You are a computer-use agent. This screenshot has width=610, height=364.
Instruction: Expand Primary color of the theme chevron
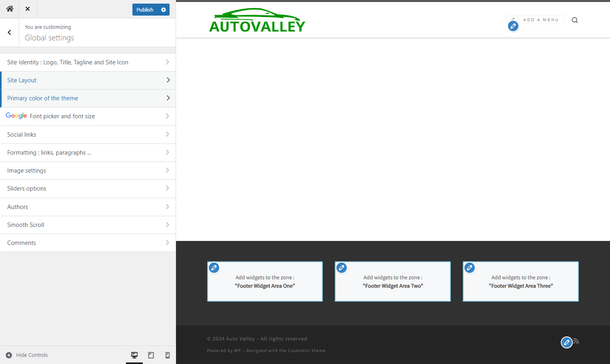coord(168,98)
